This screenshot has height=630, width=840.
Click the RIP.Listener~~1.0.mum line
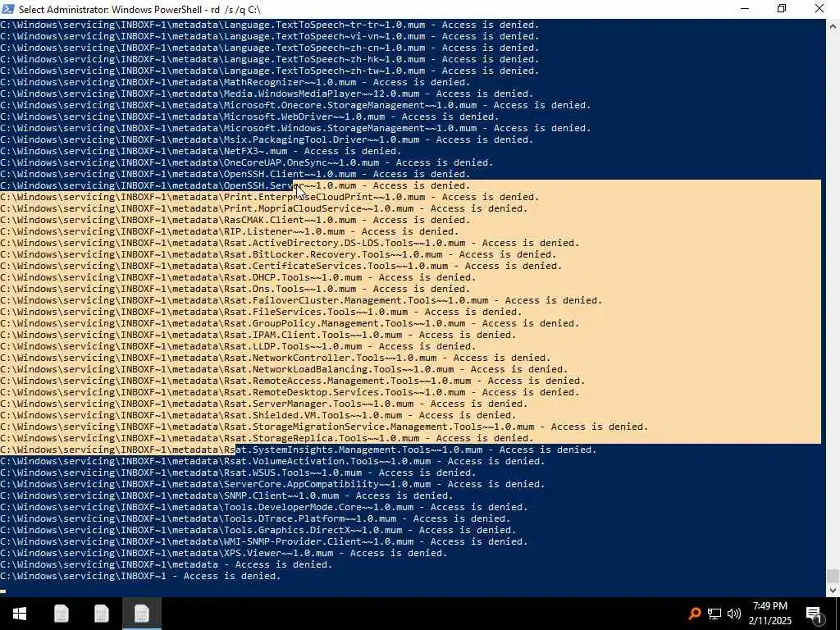230,231
